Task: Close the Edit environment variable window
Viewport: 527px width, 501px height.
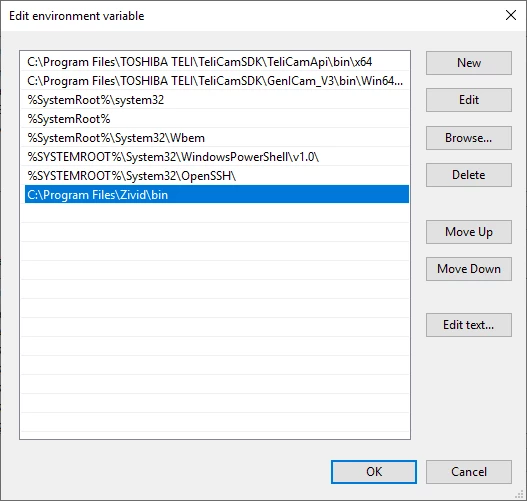Action: 511,15
